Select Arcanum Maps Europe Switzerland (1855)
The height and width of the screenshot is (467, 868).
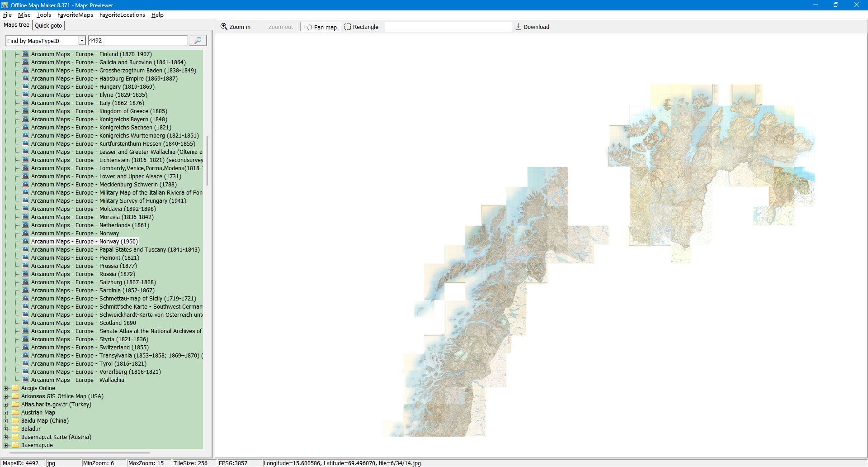pos(90,348)
